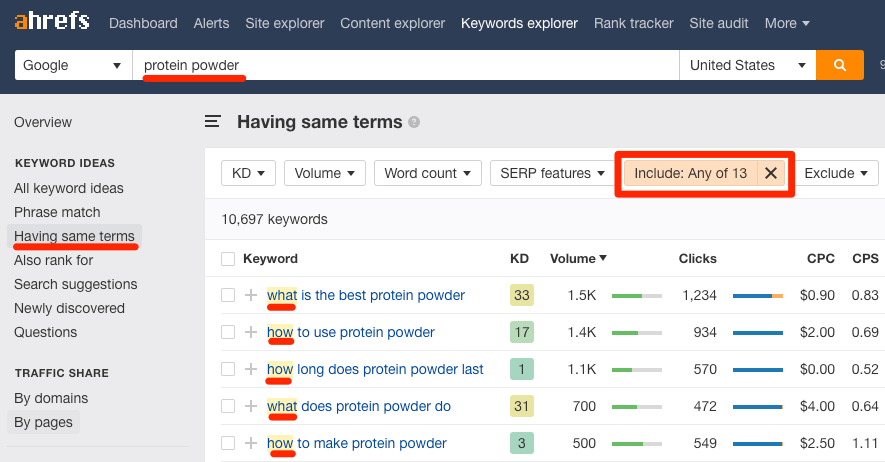The height and width of the screenshot is (462, 885).
Task: Select Also rank for in sidebar
Action: click(54, 260)
